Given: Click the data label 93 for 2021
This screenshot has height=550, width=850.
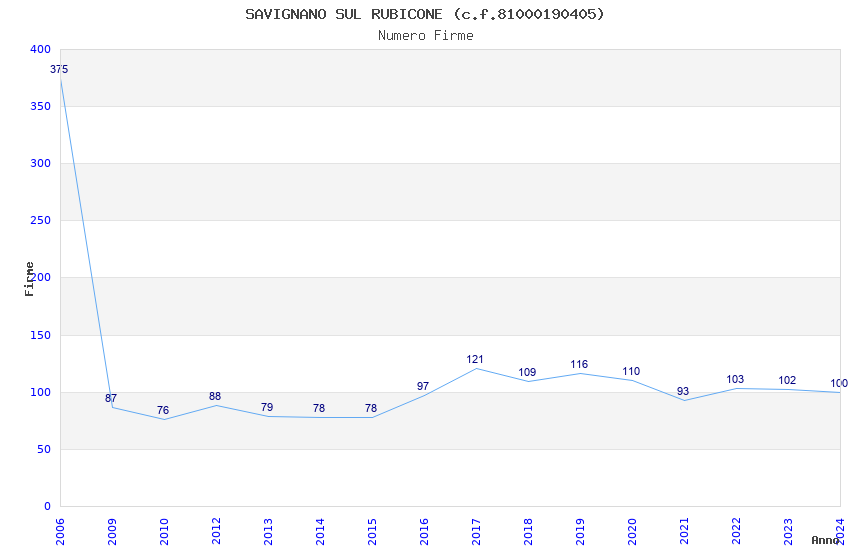Looking at the screenshot, I should tap(683, 391).
